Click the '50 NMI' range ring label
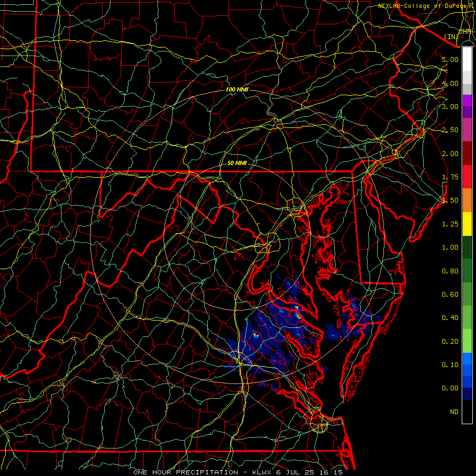Screen dimensions: 476x476 coord(237,163)
